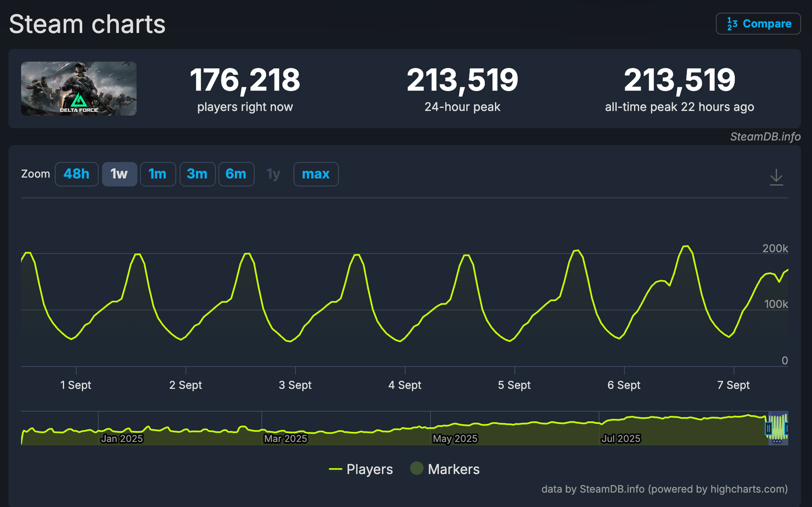Set zoom to 48h

coord(76,174)
